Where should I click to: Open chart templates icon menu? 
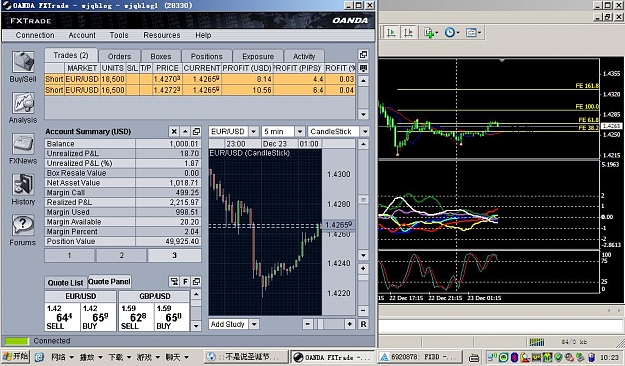click(x=473, y=32)
